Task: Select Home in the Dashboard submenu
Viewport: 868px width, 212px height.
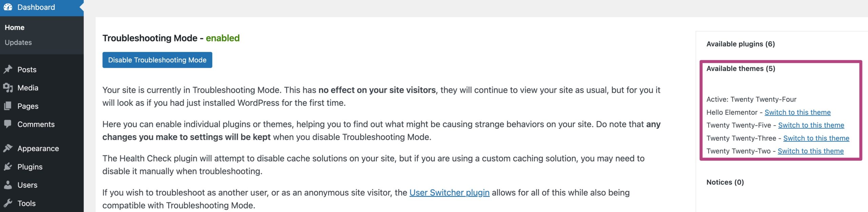Action: click(15, 27)
